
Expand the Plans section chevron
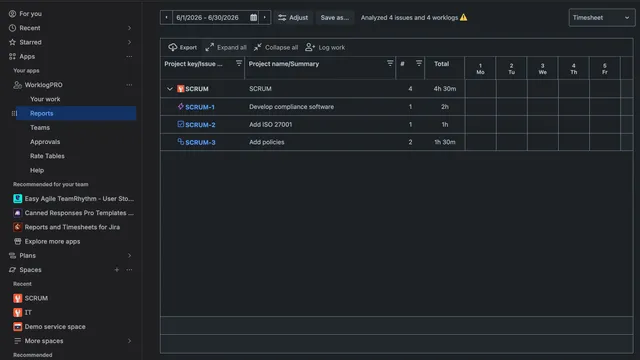(129, 256)
